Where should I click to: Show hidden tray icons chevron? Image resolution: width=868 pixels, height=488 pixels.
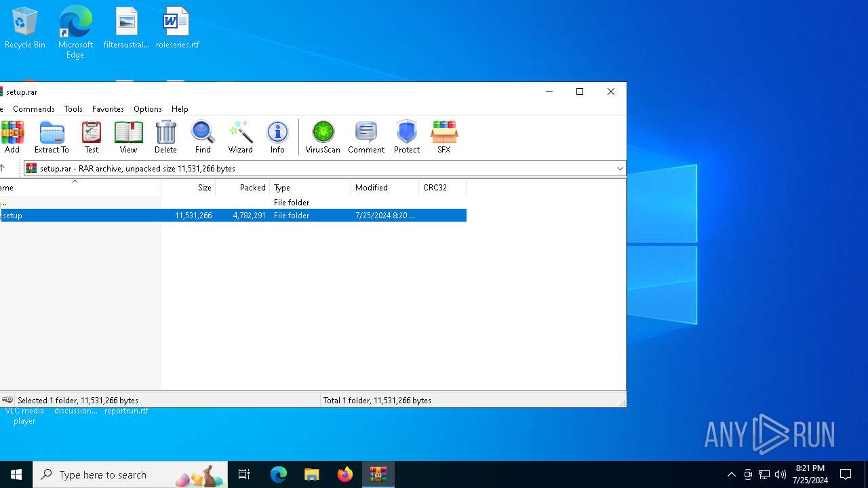731,474
